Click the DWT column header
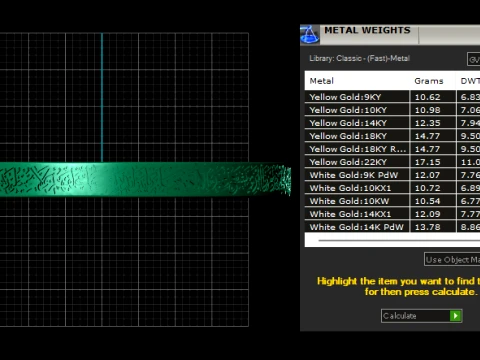This screenshot has height=360, width=480. 468,81
